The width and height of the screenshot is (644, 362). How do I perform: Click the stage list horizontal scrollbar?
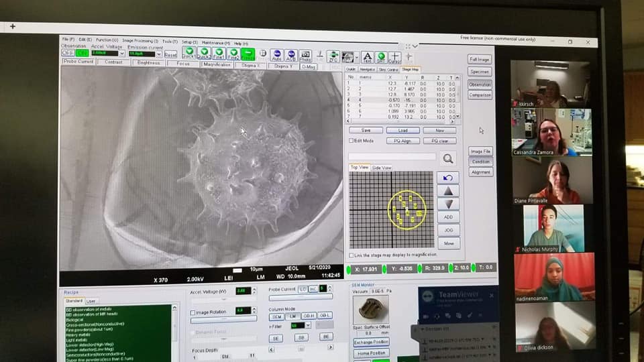[x=400, y=121]
